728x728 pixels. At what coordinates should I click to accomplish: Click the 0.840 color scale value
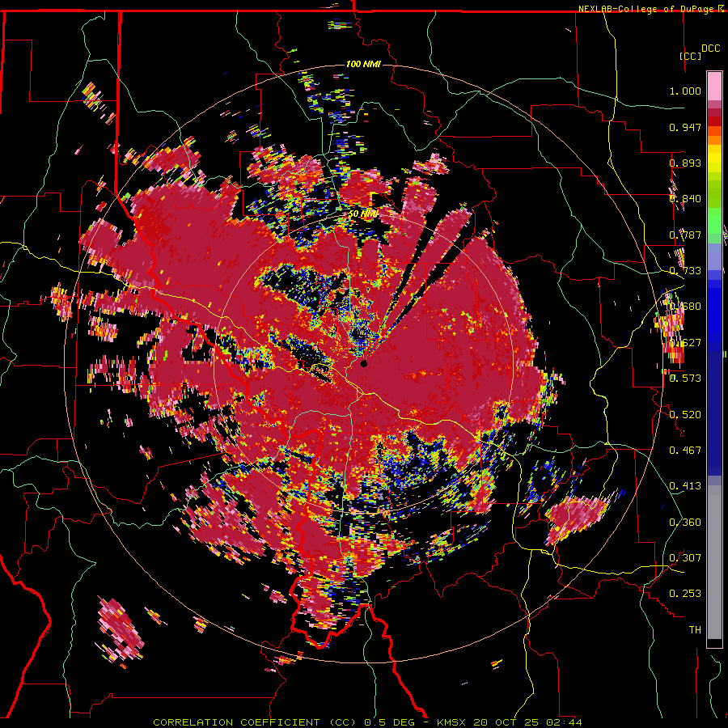685,199
